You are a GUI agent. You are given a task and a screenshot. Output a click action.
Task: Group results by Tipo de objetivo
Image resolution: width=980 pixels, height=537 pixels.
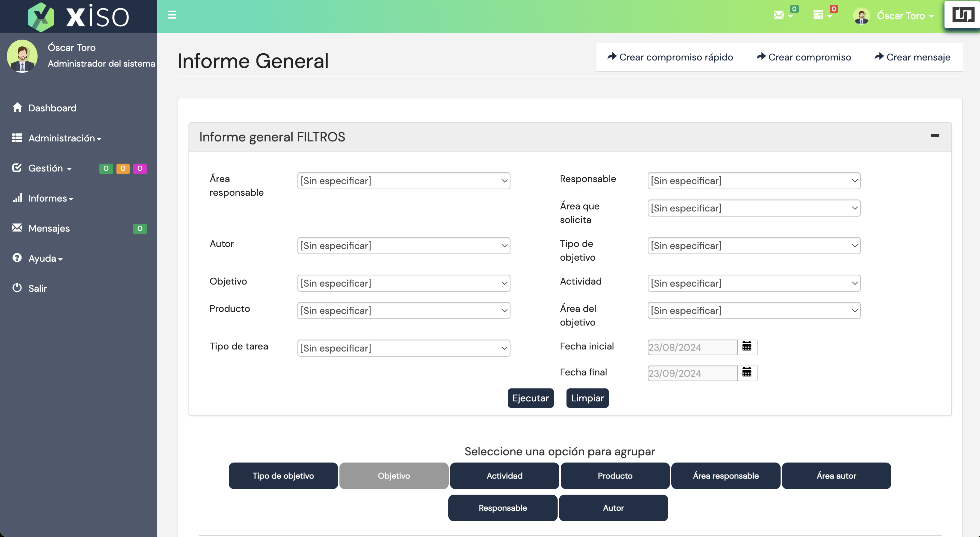(283, 476)
